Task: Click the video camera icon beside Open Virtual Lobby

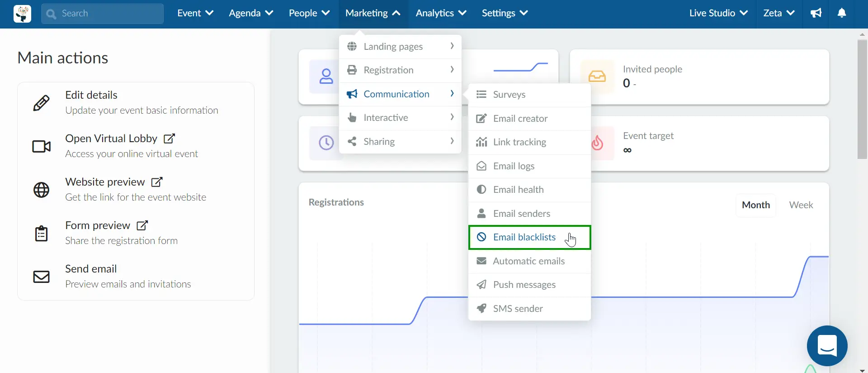Action: (42, 146)
